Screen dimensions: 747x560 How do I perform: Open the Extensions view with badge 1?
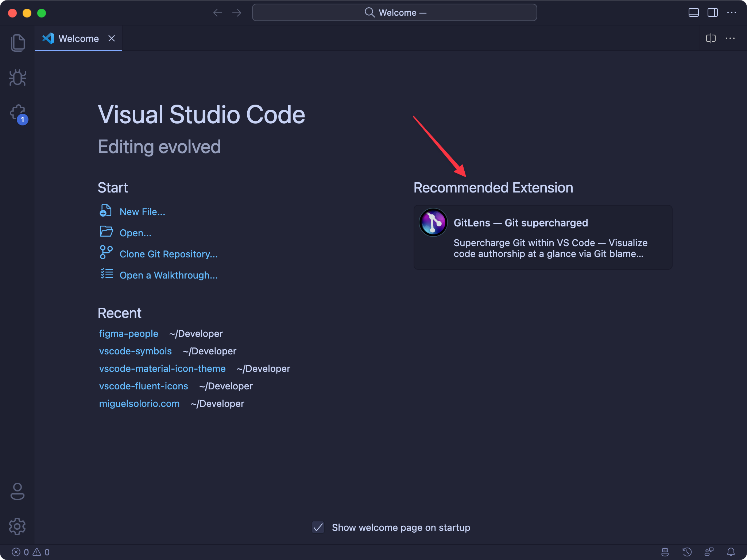click(18, 114)
